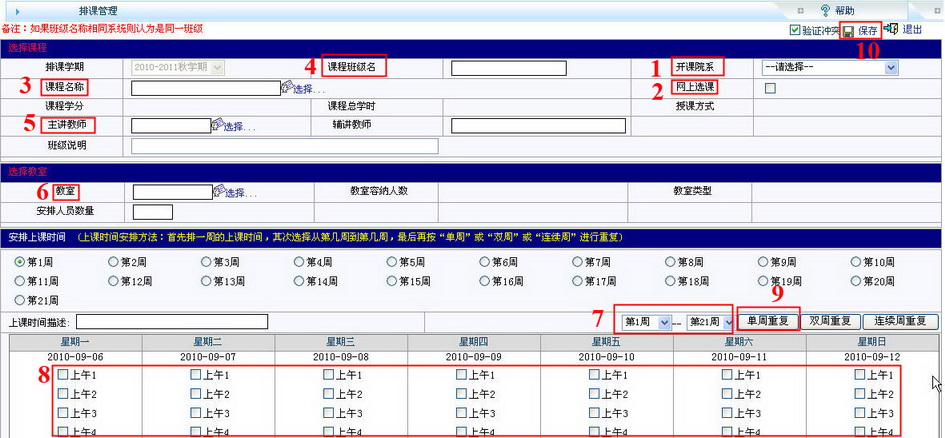Click the arrow icon left of 排课管理

click(x=18, y=10)
